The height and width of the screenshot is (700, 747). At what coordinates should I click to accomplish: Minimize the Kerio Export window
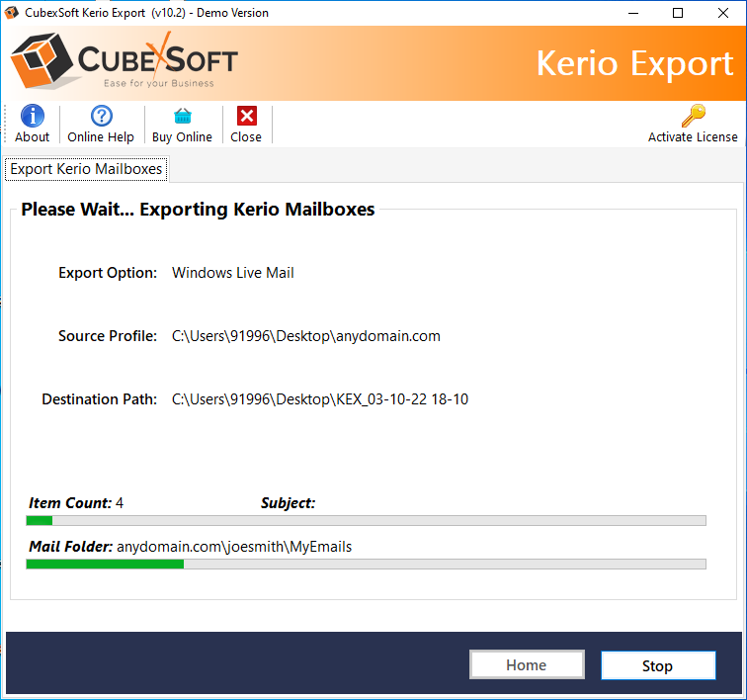coord(633,13)
